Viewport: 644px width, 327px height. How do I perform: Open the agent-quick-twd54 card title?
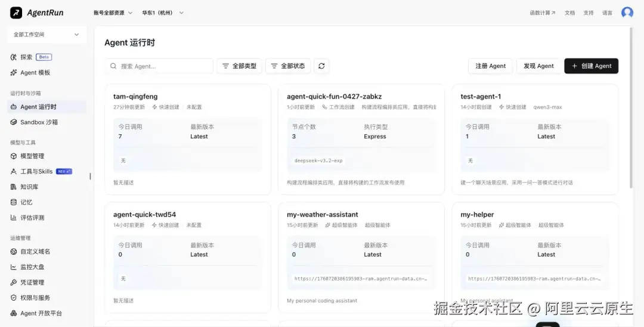[x=144, y=214]
